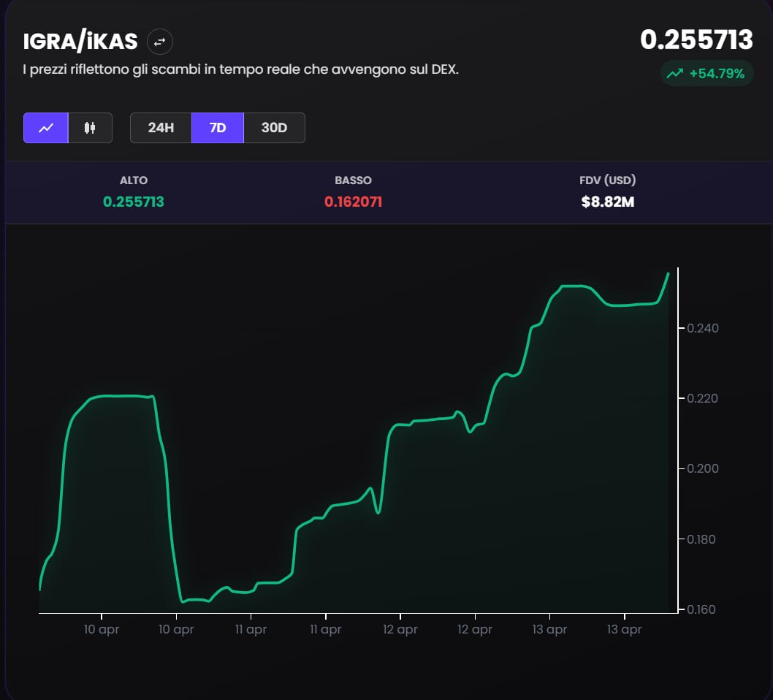Click the 0.240 y-axis label
This screenshot has height=700, width=773.
[703, 328]
